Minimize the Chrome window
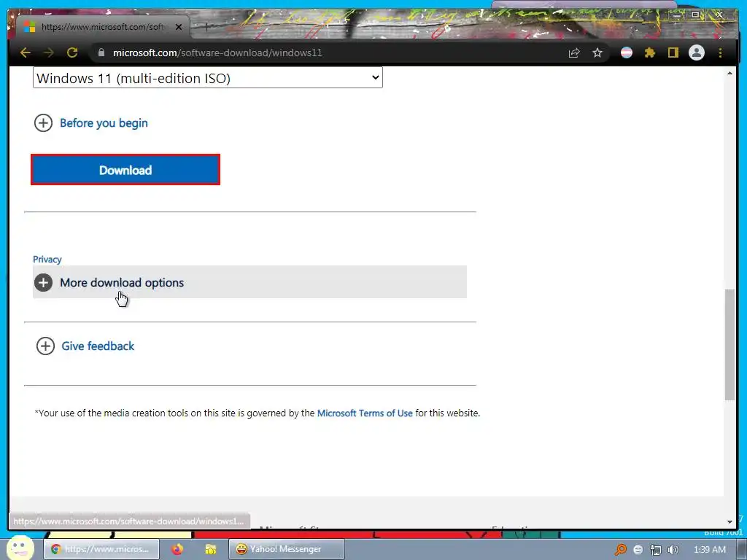Screen dimensions: 747x560 [x=677, y=15]
